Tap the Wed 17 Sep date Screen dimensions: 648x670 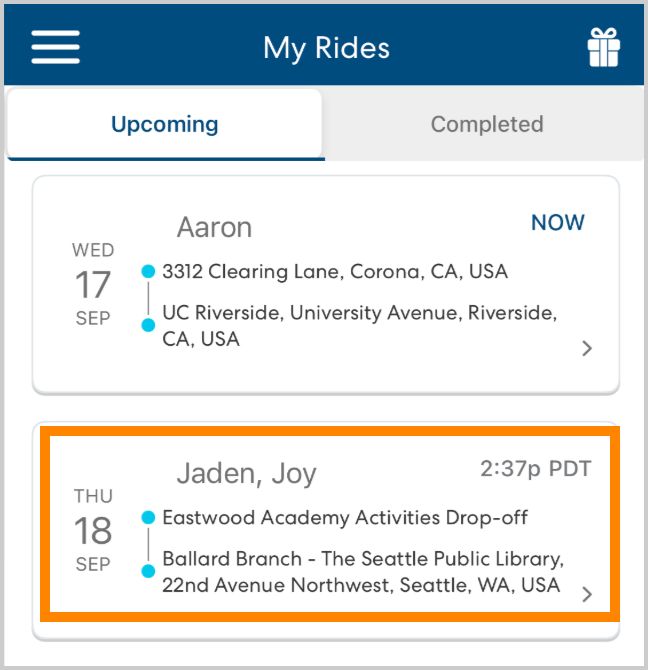pyautogui.click(x=93, y=285)
